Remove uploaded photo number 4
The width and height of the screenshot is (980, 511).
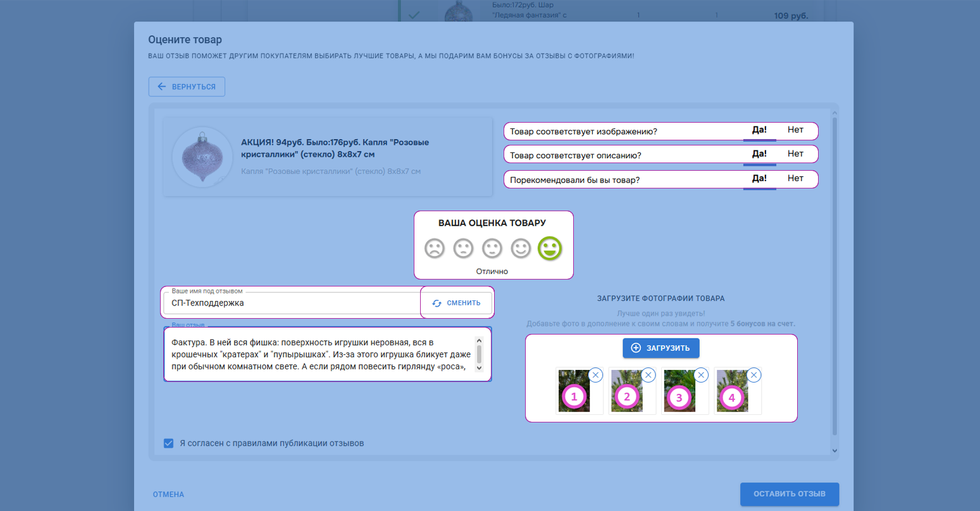point(754,375)
